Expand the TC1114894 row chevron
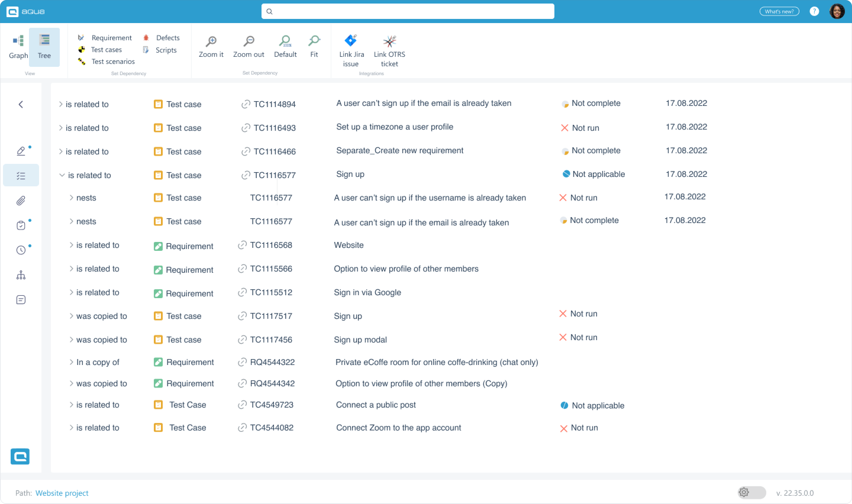 (60, 104)
